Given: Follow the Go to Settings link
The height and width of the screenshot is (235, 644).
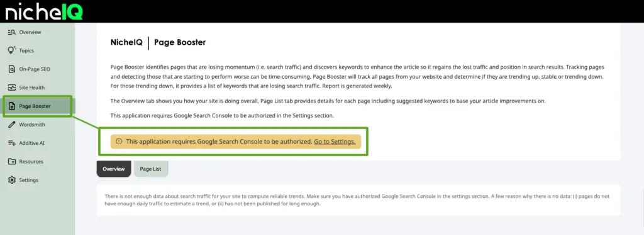Looking at the screenshot, I should (x=335, y=141).
